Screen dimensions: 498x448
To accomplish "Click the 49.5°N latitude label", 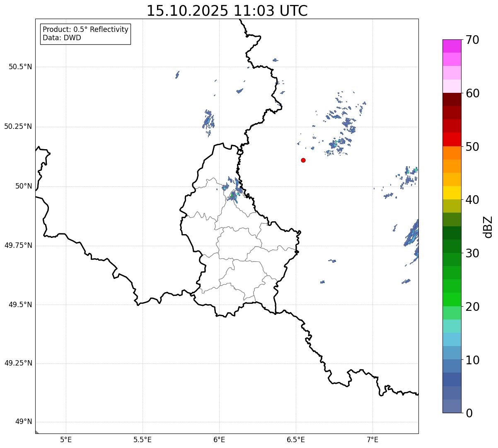I will tap(20, 305).
